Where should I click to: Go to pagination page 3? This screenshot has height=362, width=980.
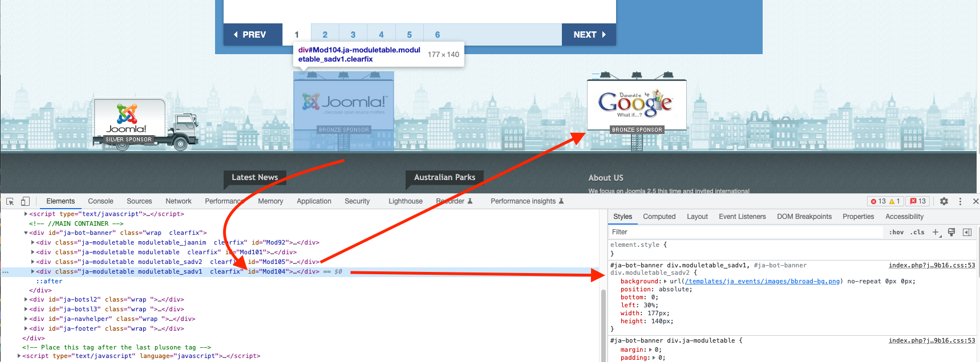[x=353, y=35]
